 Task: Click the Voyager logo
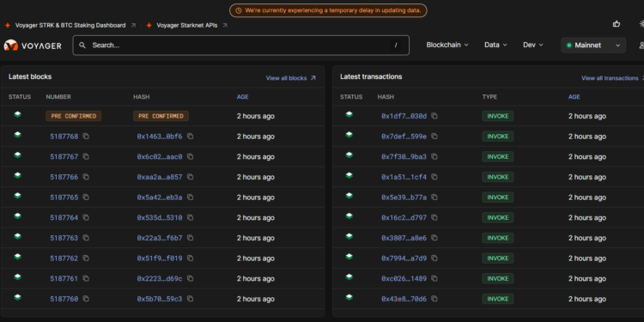click(33, 46)
